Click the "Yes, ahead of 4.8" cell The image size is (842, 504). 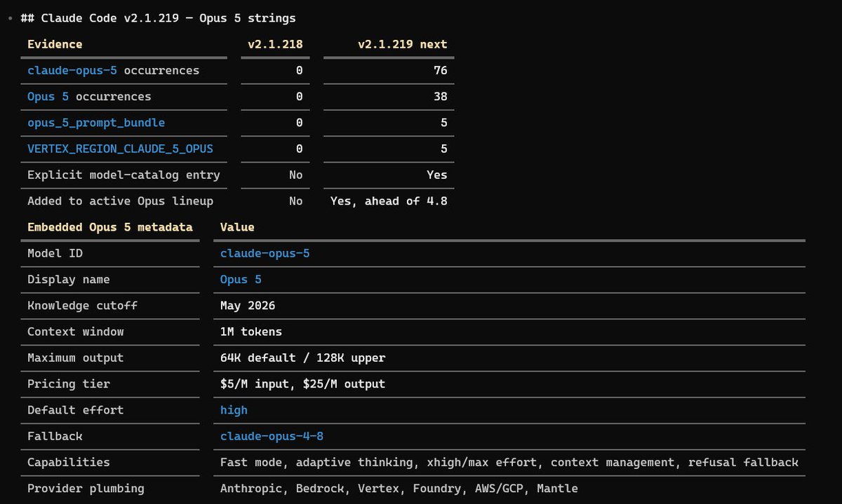(x=389, y=201)
